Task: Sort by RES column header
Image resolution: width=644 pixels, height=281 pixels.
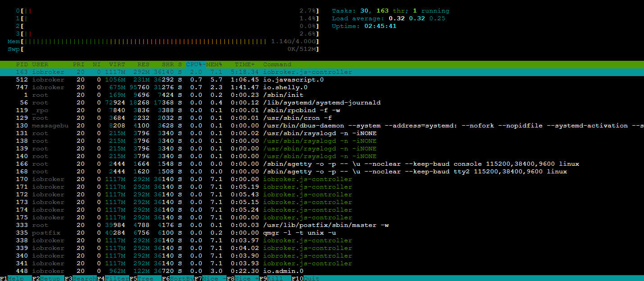Action: coord(143,64)
